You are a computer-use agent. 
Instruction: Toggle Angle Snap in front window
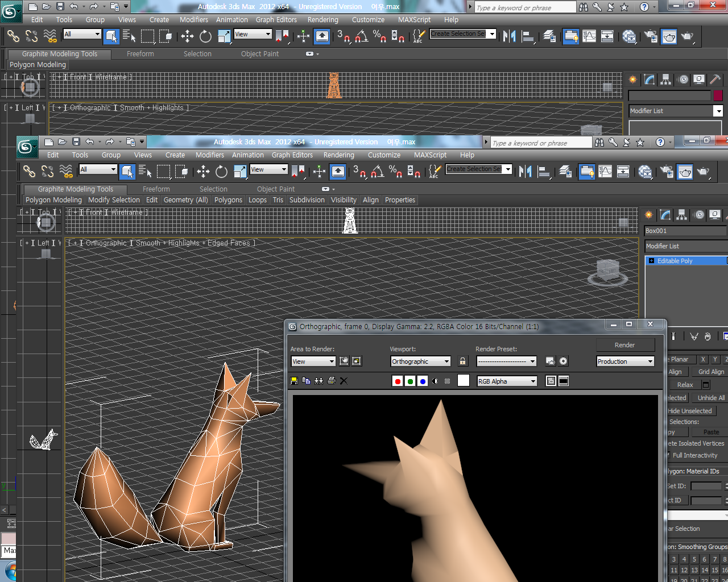pos(377,171)
